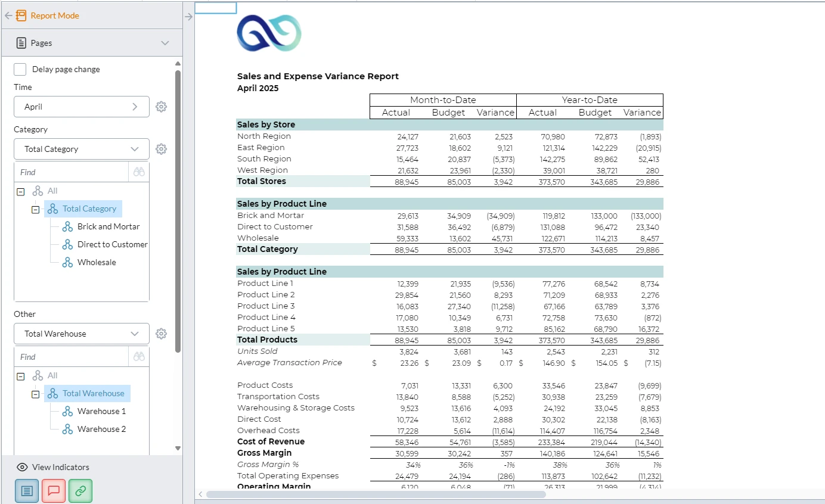The width and height of the screenshot is (825, 504).
Task: Click the Pages document icon
Action: click(x=21, y=43)
